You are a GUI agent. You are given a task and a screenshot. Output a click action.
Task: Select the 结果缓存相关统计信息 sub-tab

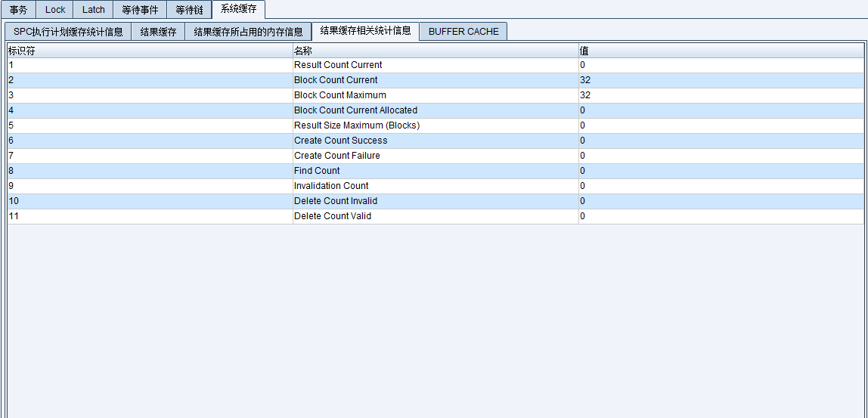(365, 31)
